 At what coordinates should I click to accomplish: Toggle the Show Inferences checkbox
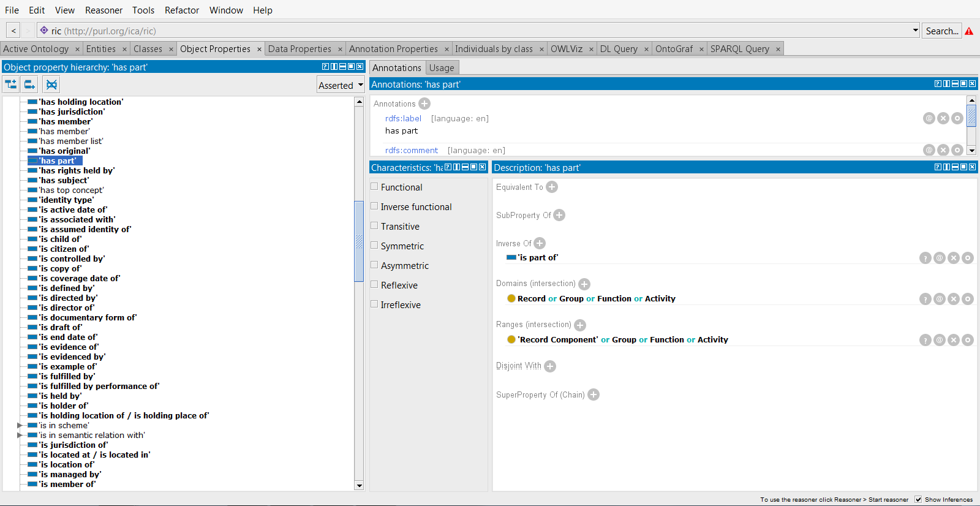[918, 499]
